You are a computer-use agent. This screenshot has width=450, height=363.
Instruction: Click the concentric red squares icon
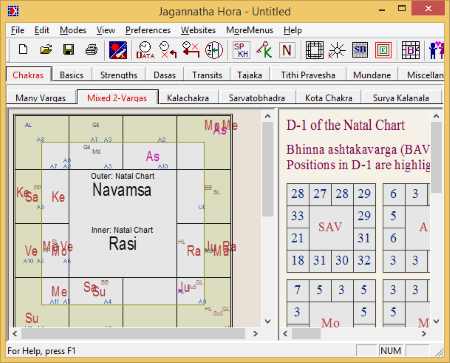tap(383, 50)
